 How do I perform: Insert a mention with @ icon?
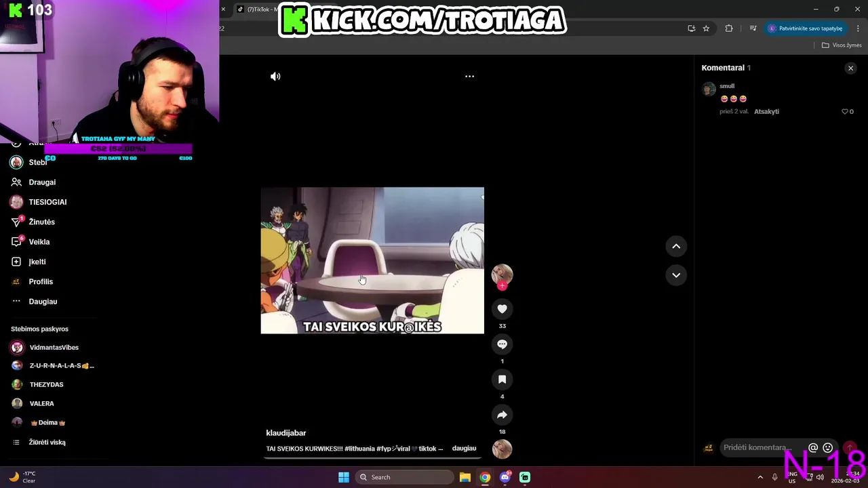[813, 448]
